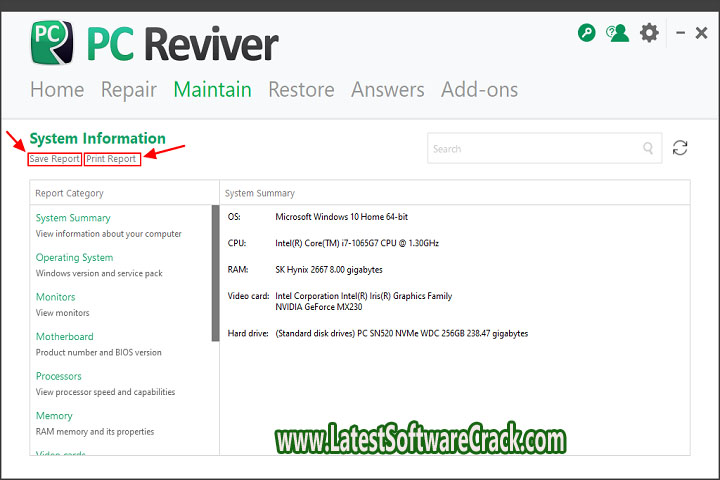720x480 pixels.
Task: Click the green key license icon
Action: click(x=586, y=33)
